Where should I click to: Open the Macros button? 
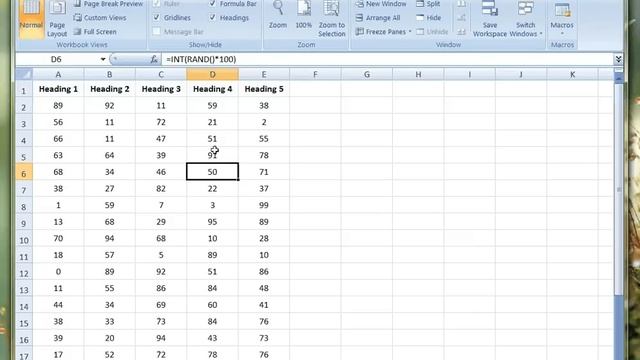[562, 18]
